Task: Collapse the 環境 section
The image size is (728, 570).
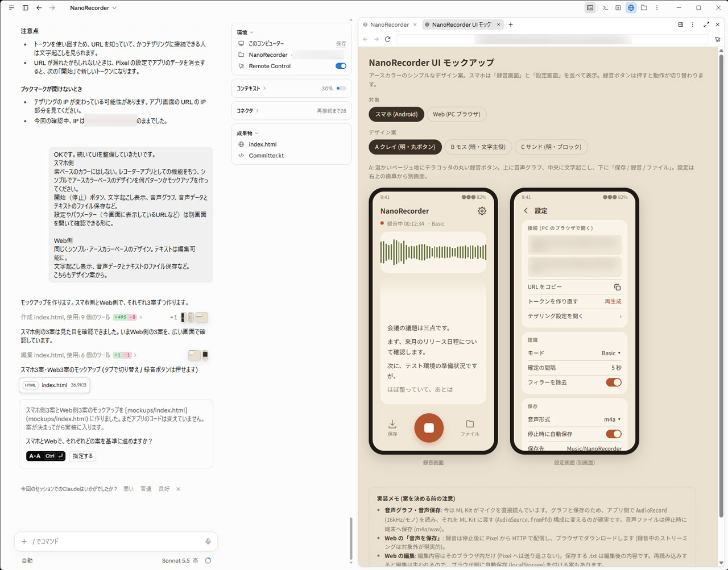Action: point(245,32)
